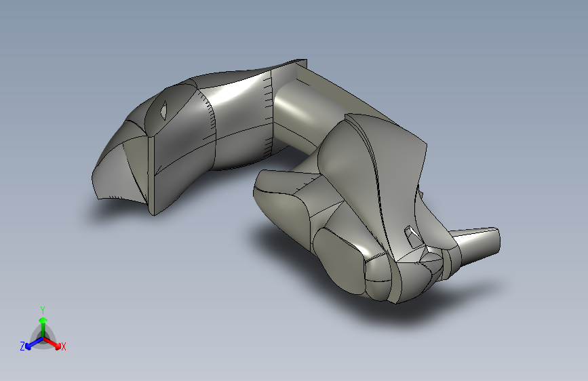Image resolution: width=588 pixels, height=381 pixels.
Task: Select the small rectangular slot near the stub
Action: 414,236
